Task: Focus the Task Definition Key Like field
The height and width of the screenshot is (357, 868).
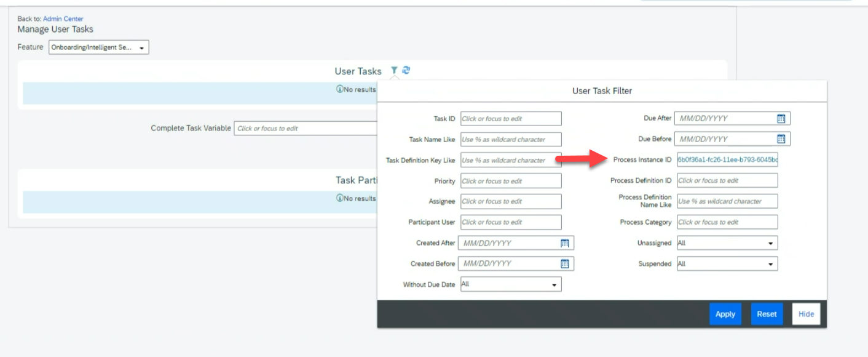Action: click(x=511, y=160)
